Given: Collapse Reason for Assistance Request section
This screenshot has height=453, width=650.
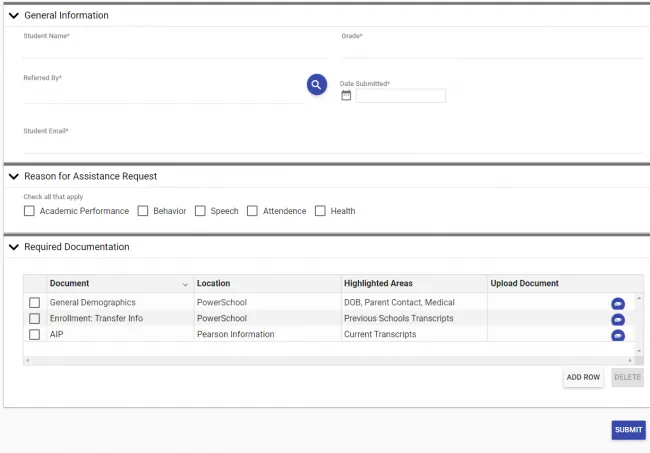Looking at the screenshot, I should coord(13,176).
